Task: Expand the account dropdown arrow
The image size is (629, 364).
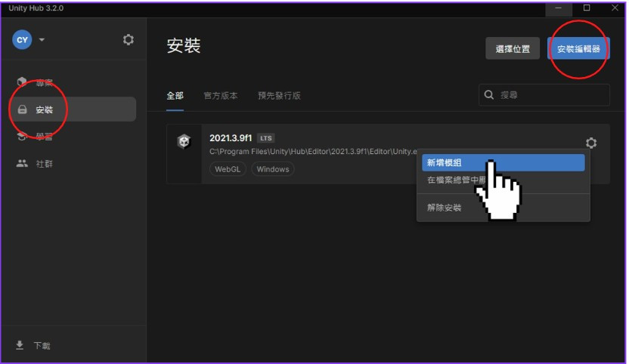Action: point(42,40)
